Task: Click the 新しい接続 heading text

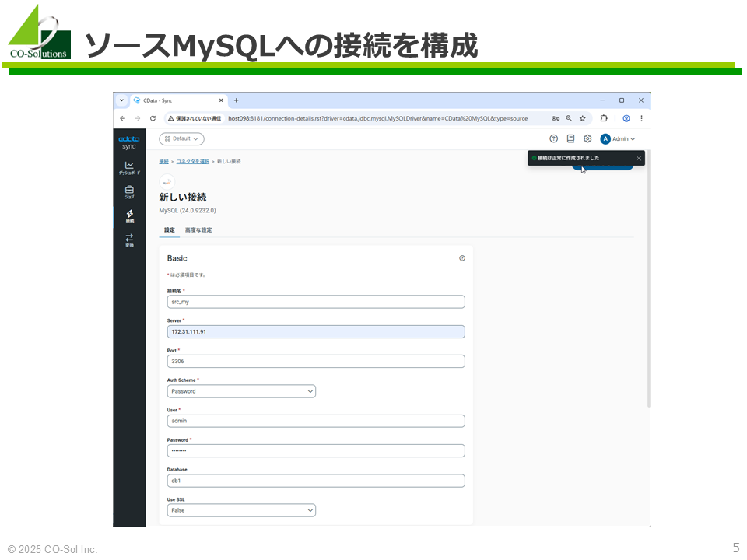Action: pos(183,197)
